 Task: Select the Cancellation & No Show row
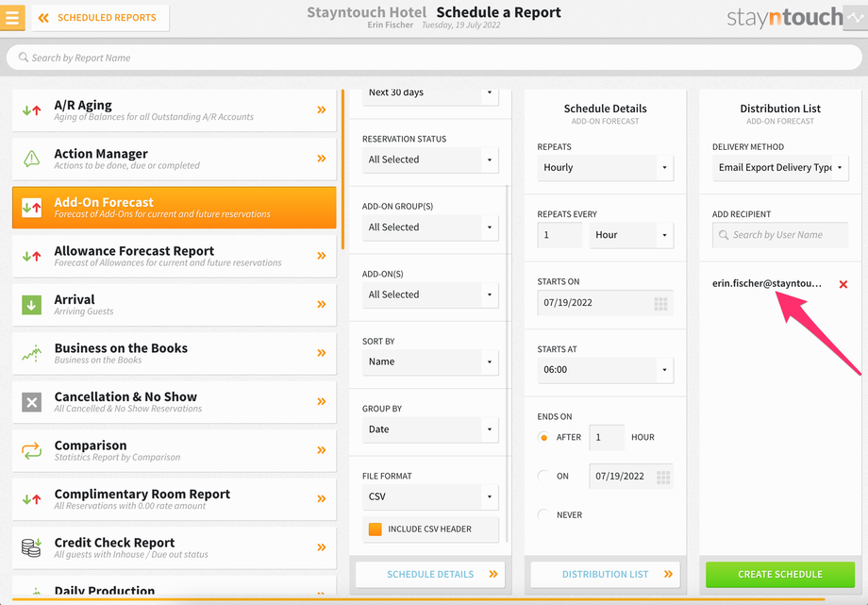(174, 402)
